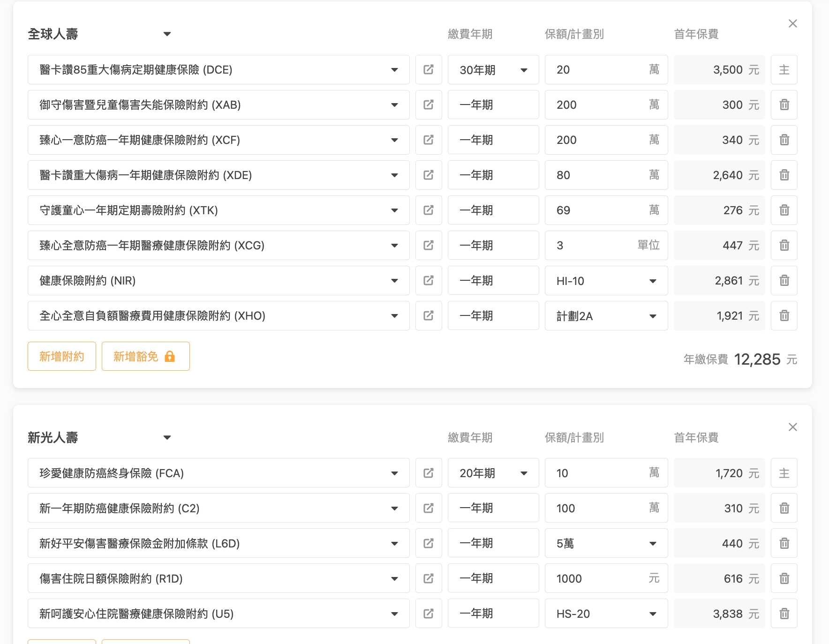Open external link for NIR rider

429,281
